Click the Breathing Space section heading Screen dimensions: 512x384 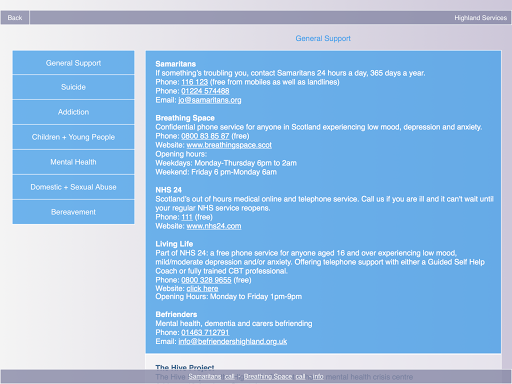(x=185, y=118)
